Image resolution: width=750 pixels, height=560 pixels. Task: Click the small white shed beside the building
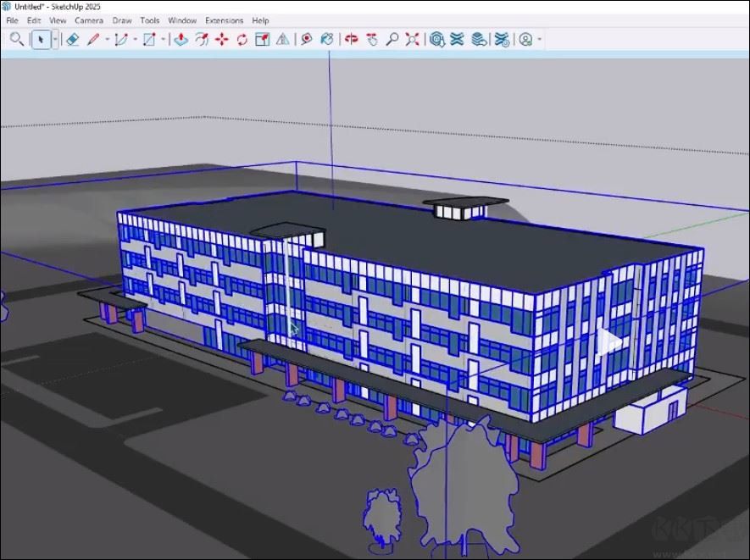pyautogui.click(x=651, y=409)
